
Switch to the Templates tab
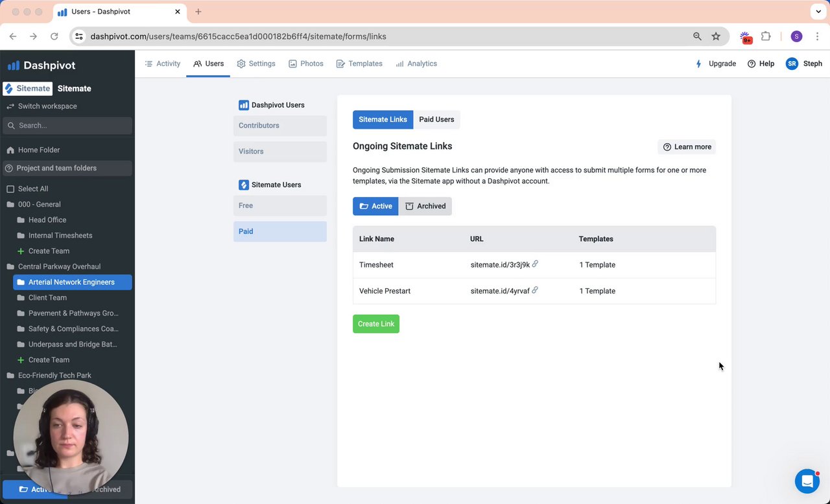click(x=359, y=63)
